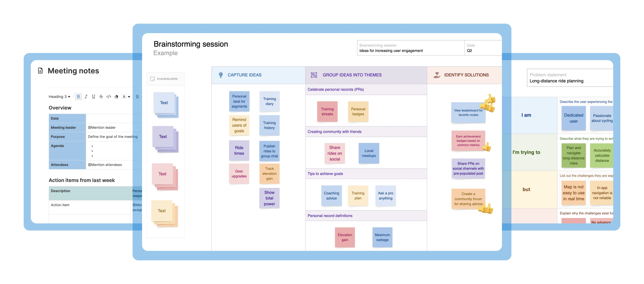Toggle italic text formatting
Viewport: 644px width, 284px height.
[86, 97]
